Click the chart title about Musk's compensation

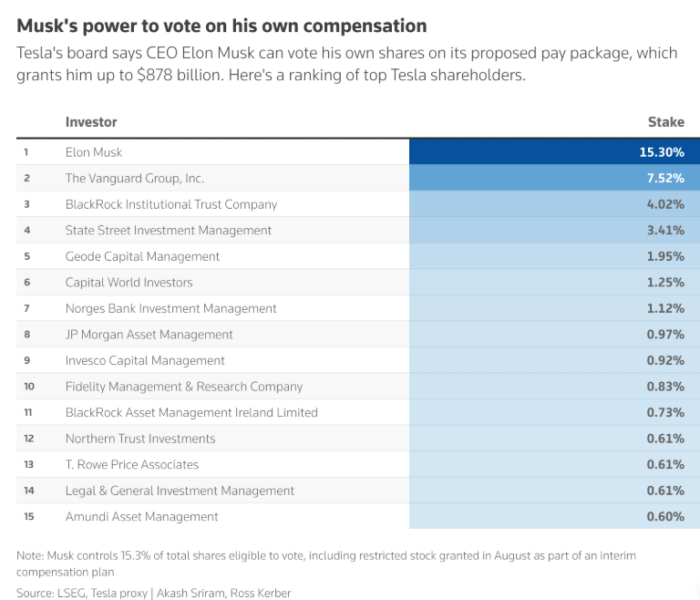click(221, 26)
